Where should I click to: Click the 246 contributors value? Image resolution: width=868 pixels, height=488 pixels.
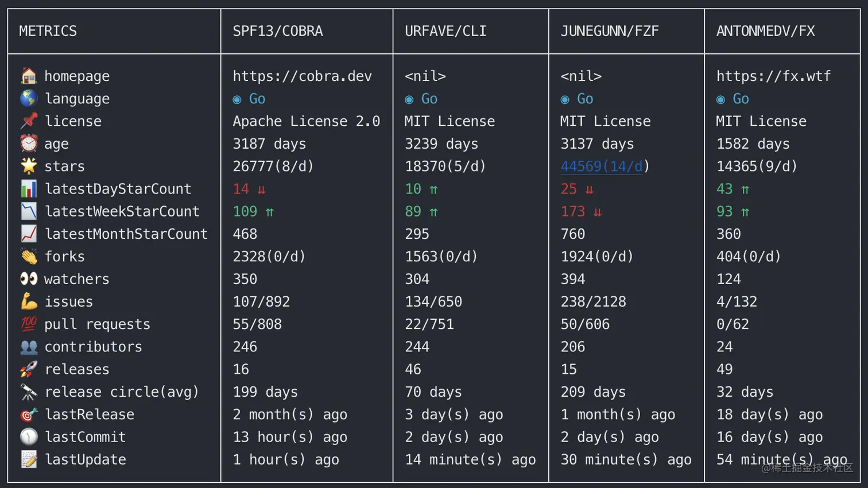tap(245, 347)
